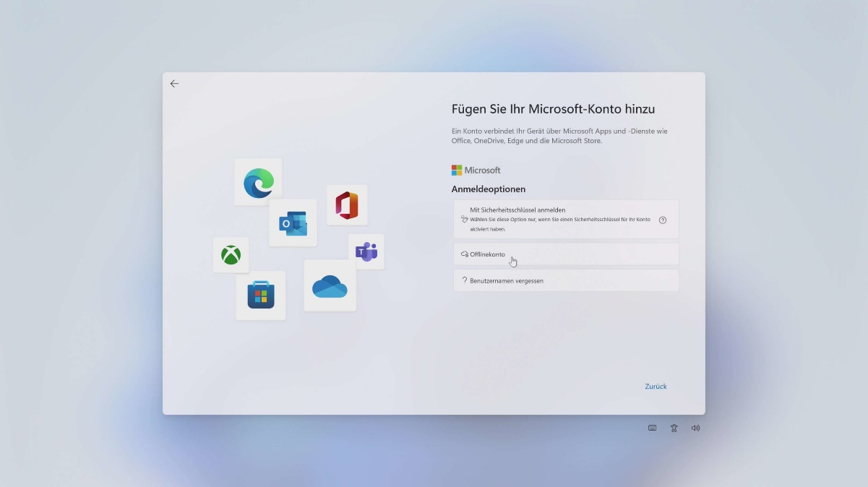Click the back arrow at top-left of dialog

coord(174,84)
